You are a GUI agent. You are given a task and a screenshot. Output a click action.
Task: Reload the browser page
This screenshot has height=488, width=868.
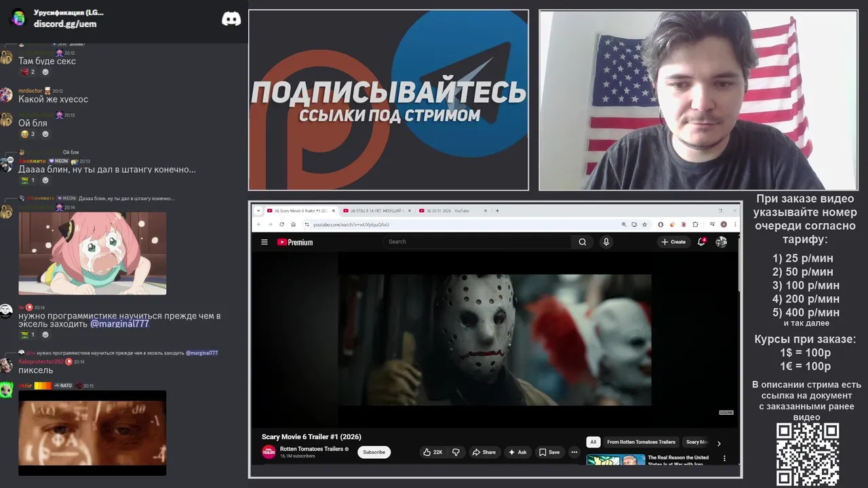click(282, 224)
